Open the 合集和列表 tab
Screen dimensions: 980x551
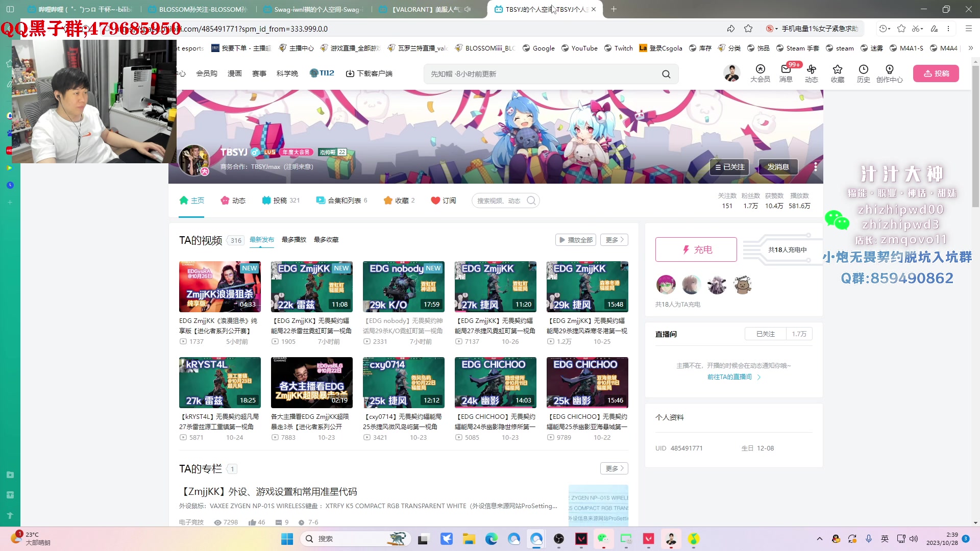coord(341,201)
